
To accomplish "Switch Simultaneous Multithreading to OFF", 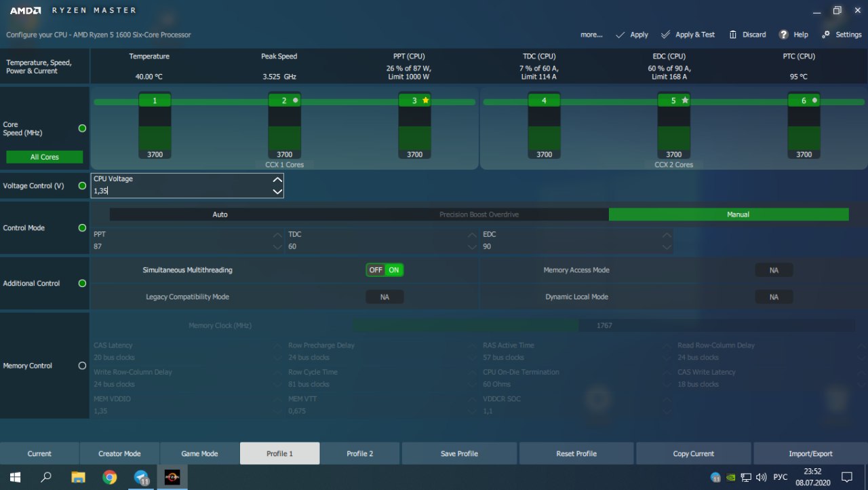I will (376, 270).
